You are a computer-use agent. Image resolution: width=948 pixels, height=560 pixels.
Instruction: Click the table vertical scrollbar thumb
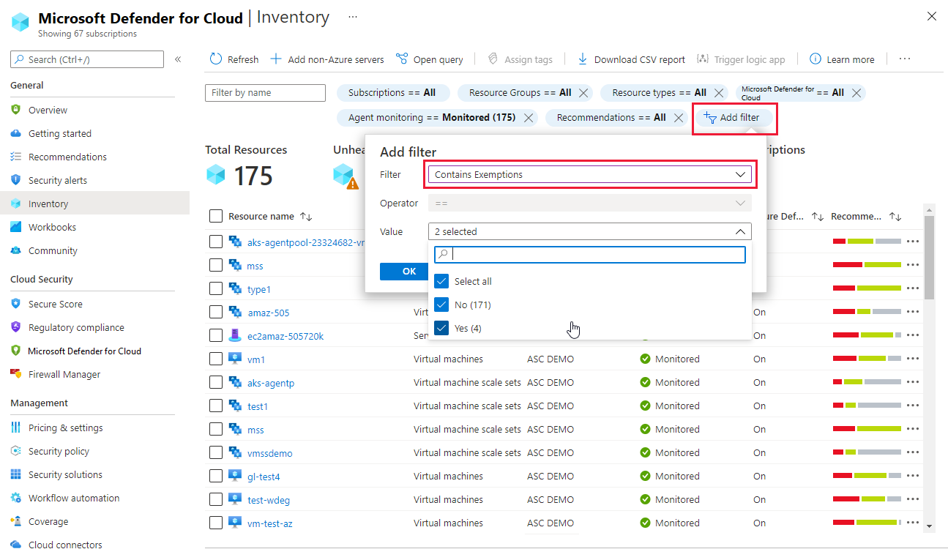[x=929, y=258]
